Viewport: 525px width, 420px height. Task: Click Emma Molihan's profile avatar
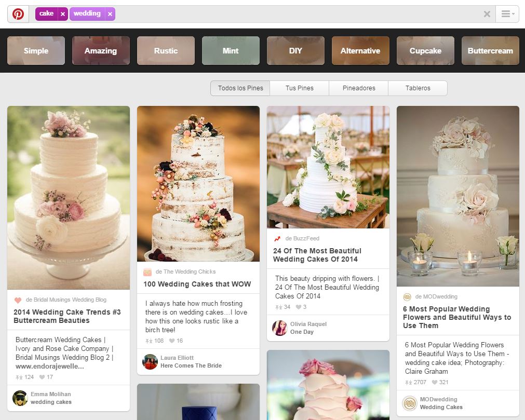(x=20, y=398)
